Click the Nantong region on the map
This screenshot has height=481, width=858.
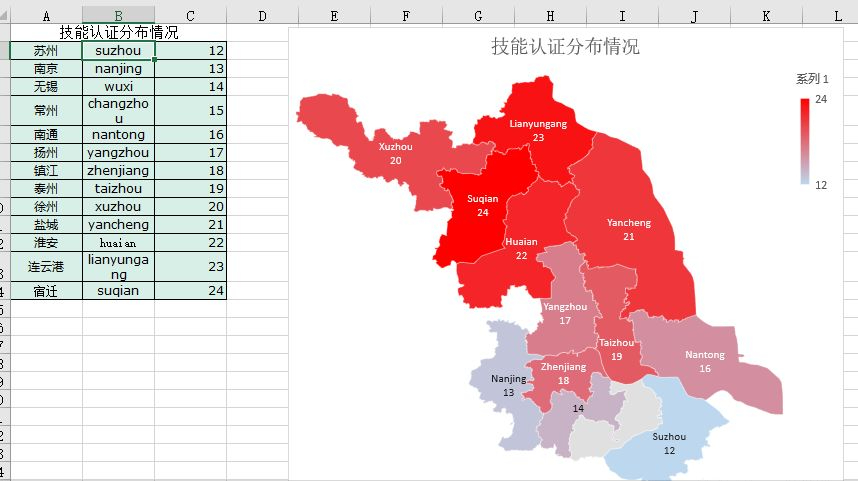pos(706,362)
